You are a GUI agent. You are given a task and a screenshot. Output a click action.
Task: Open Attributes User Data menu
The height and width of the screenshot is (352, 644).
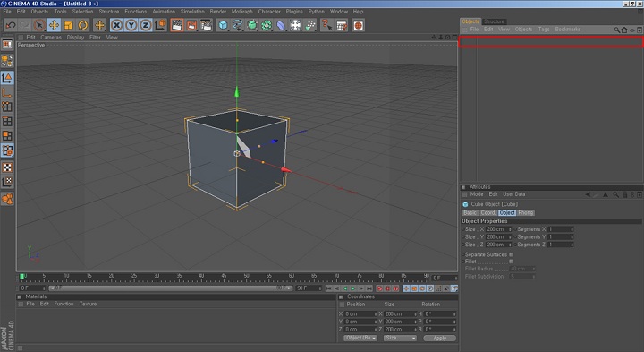pyautogui.click(x=513, y=194)
